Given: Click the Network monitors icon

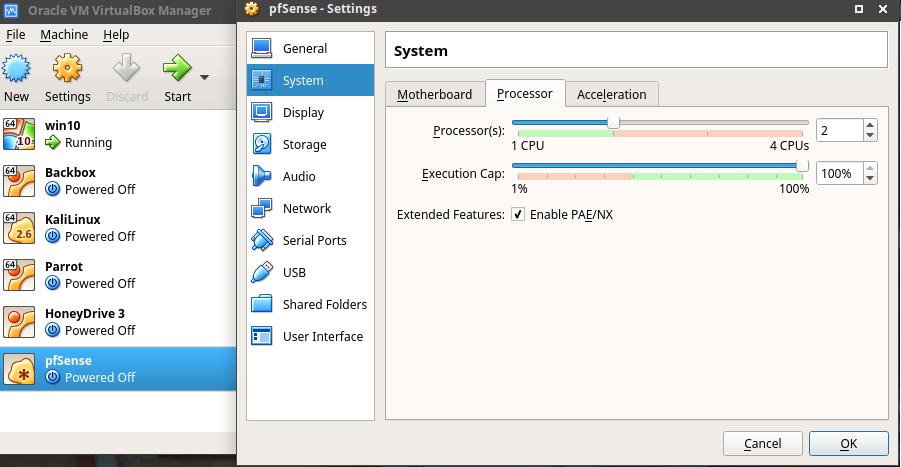Looking at the screenshot, I should point(262,208).
